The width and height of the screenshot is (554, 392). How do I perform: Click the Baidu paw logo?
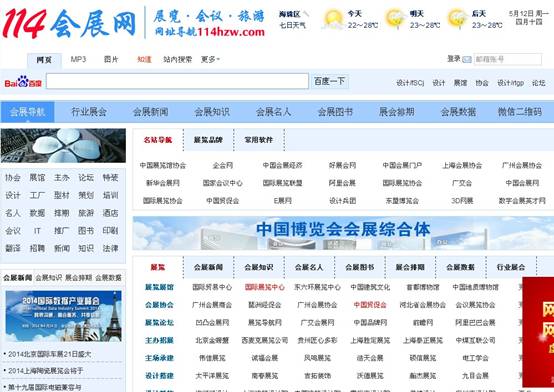tap(23, 82)
